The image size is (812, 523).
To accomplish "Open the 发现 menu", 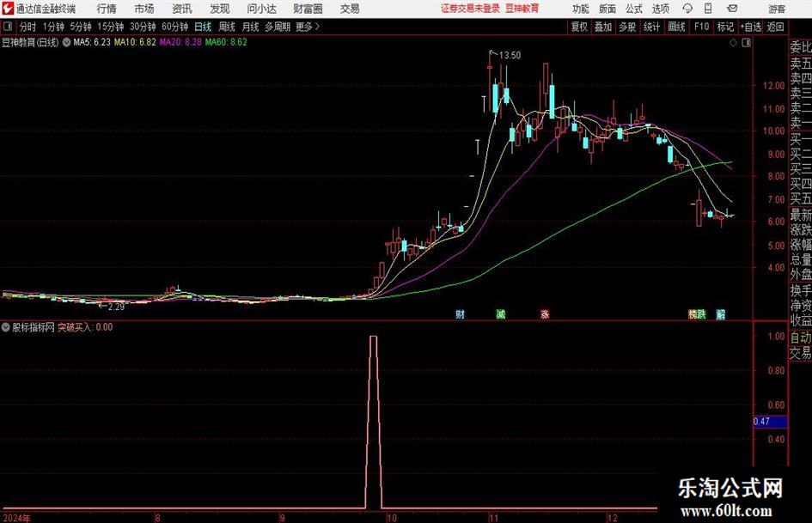I will (220, 9).
